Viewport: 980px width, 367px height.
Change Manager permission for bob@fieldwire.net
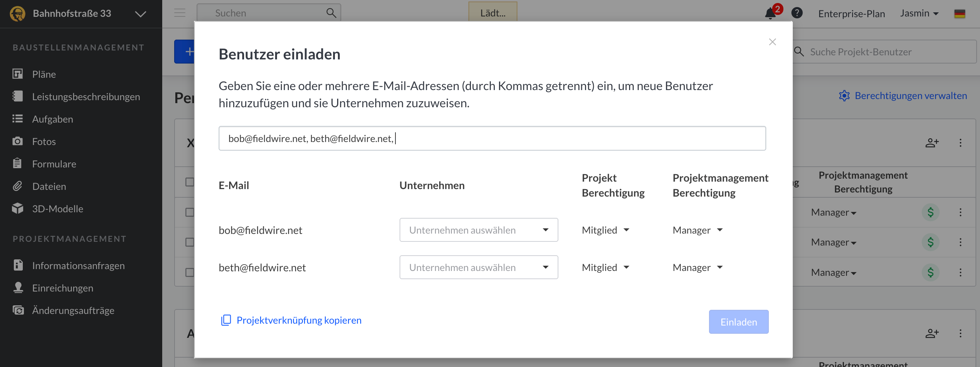click(697, 230)
